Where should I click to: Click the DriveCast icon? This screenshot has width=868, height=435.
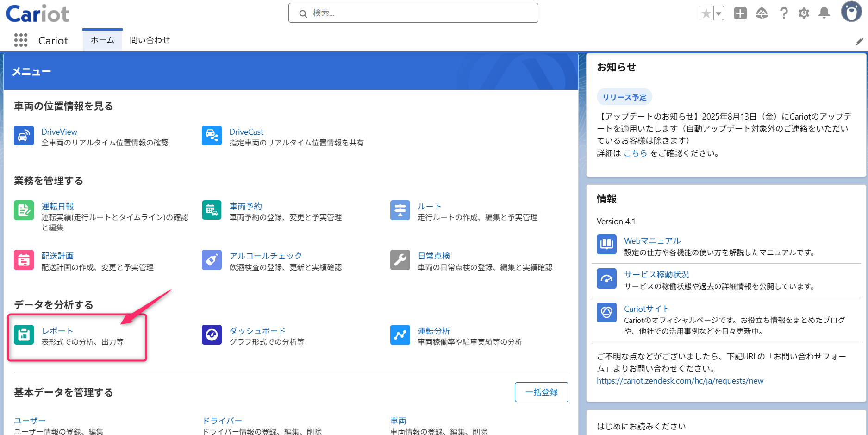[212, 135]
